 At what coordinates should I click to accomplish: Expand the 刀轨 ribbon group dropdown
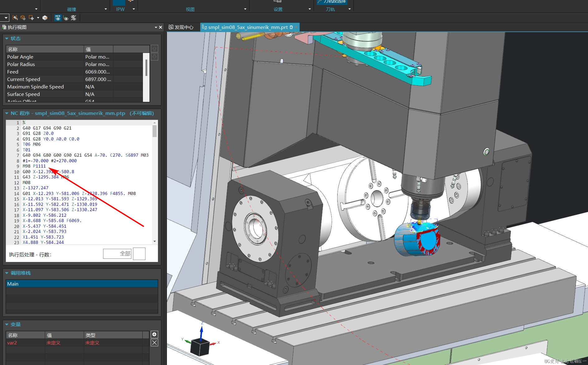(x=349, y=9)
